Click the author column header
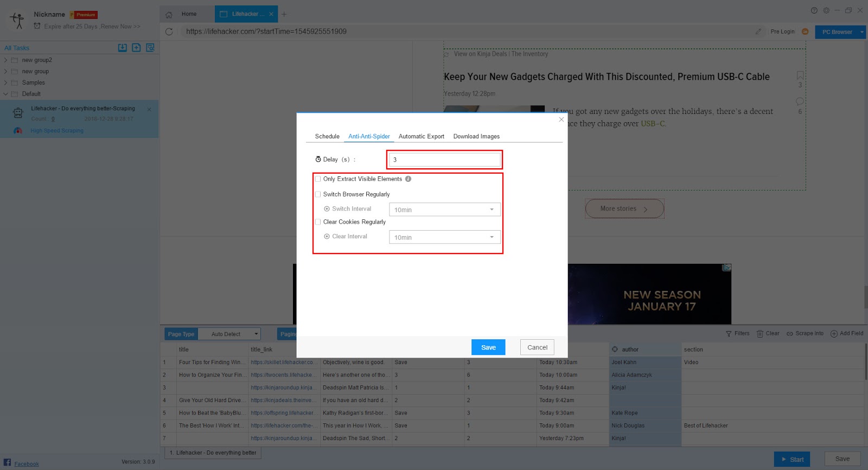868x470 pixels. coord(645,350)
